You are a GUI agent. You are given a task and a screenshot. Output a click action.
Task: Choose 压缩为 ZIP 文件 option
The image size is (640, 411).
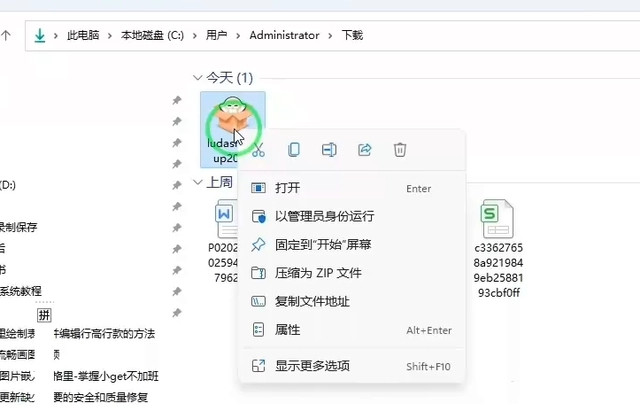click(x=352, y=273)
